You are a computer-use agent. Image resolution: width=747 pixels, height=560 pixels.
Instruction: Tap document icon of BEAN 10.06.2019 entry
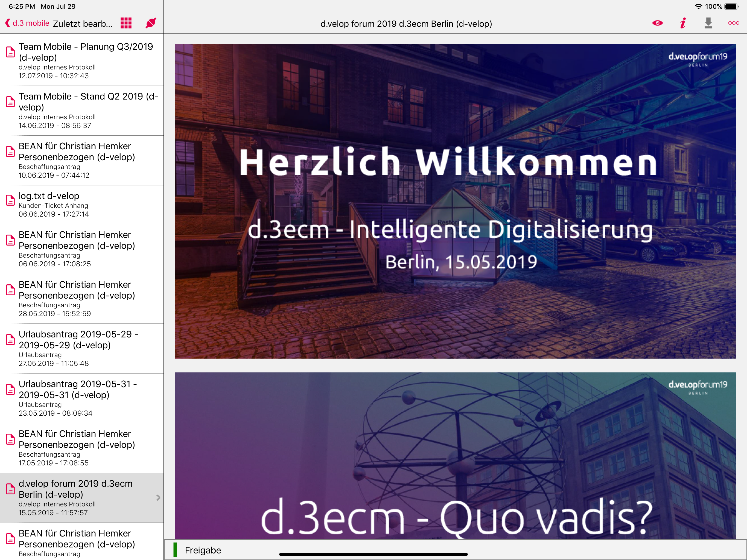(x=10, y=151)
